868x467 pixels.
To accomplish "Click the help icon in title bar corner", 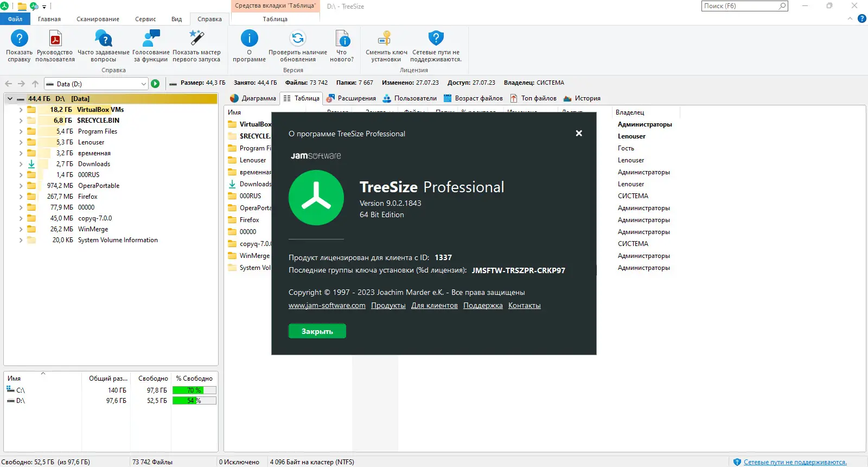I will pyautogui.click(x=862, y=18).
